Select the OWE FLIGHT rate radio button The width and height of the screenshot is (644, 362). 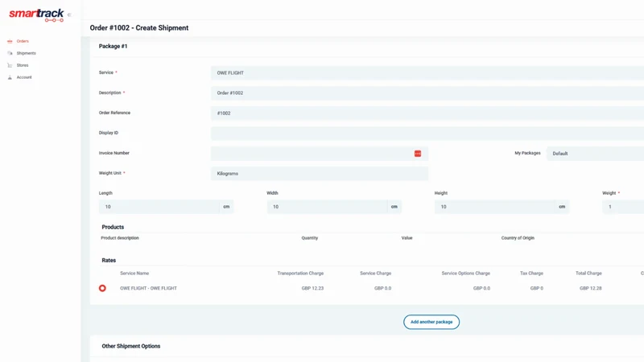pyautogui.click(x=102, y=288)
